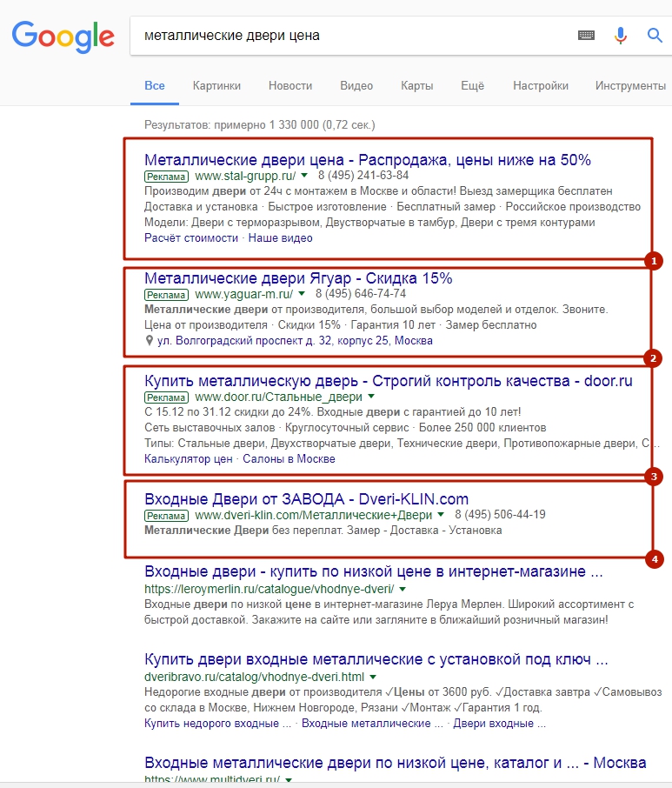Open the on-screen keyboard icon
The width and height of the screenshot is (672, 788).
(586, 35)
